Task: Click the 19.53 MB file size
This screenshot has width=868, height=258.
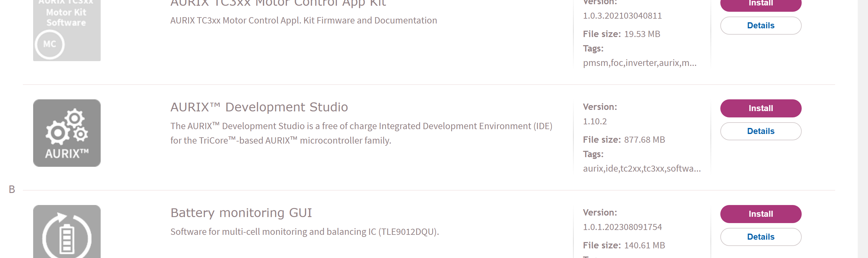Action: coord(642,34)
